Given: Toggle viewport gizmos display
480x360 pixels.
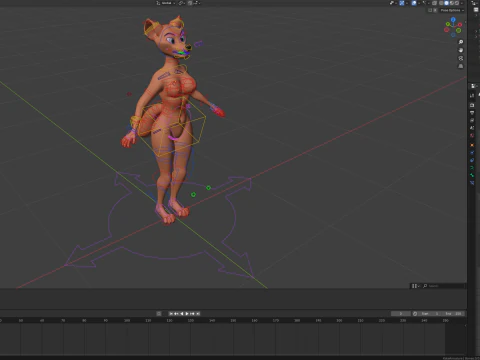Looking at the screenshot, I should [402, 3].
